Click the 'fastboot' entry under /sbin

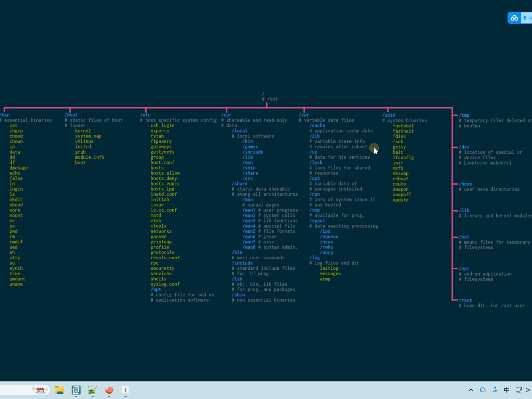coord(403,126)
